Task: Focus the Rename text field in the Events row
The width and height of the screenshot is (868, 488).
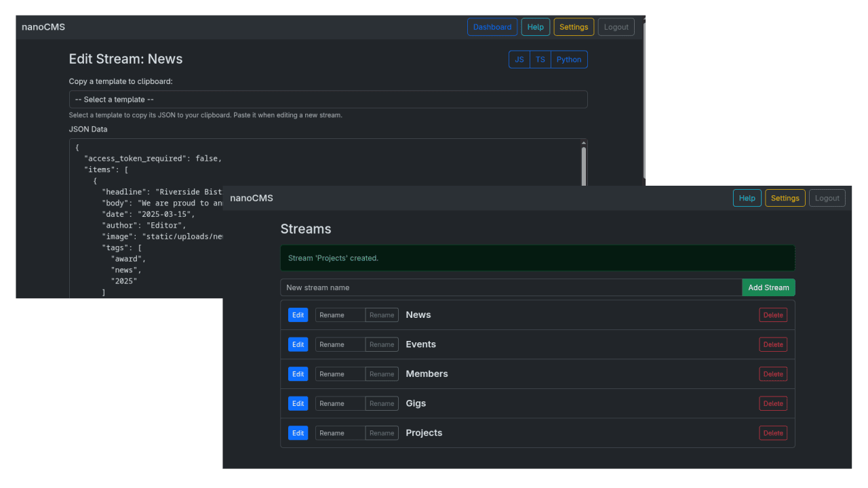Action: [340, 344]
